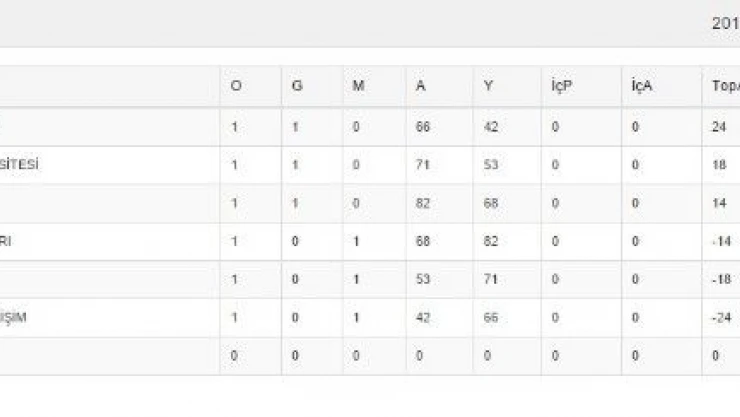Viewport: 740px width, 417px height.
Task: Click the 'M' column header
Action: (357, 86)
